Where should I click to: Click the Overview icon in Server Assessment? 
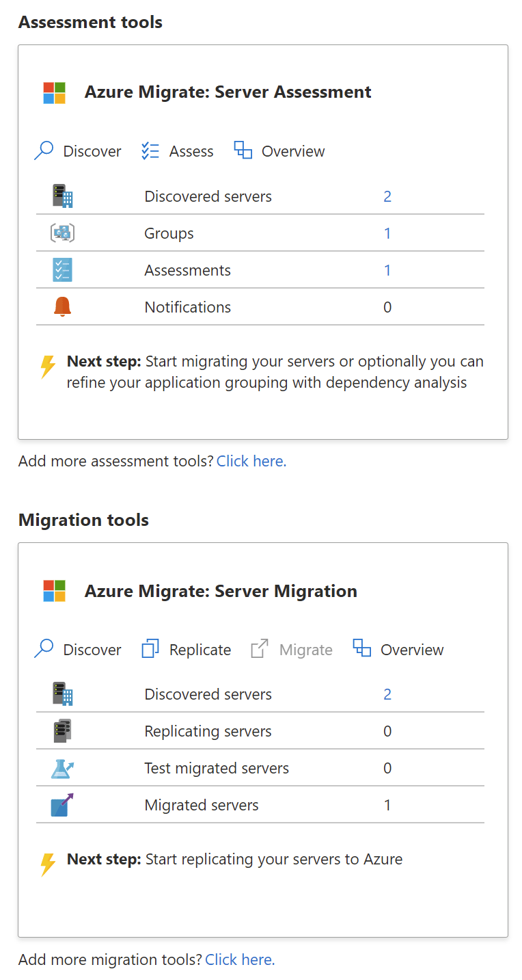click(243, 150)
